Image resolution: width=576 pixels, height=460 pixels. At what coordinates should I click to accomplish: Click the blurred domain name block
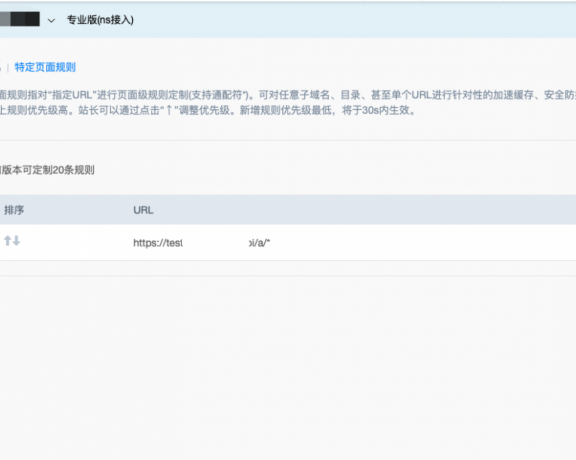pos(20,19)
